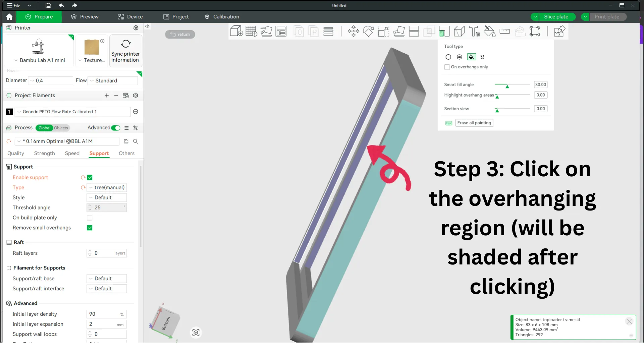Image resolution: width=644 pixels, height=362 pixels.
Task: Choose the sphere brush tool type
Action: 460,57
